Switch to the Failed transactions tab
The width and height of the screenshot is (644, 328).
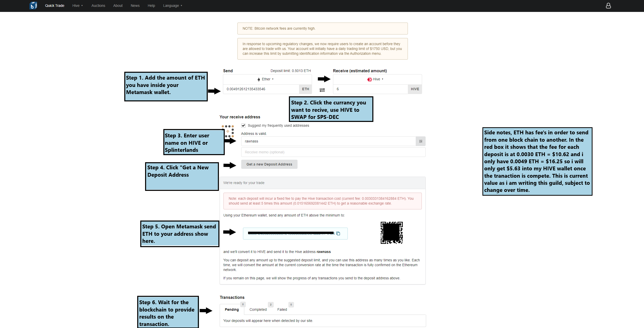point(282,309)
